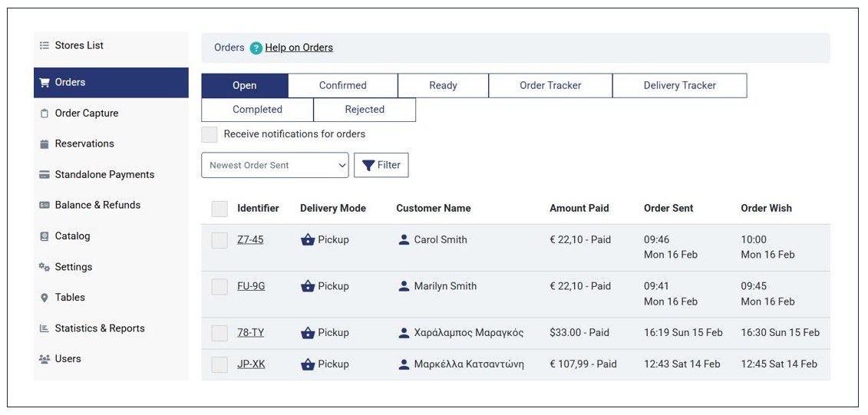Open Settings from sidebar
868x415 pixels.
111,267
